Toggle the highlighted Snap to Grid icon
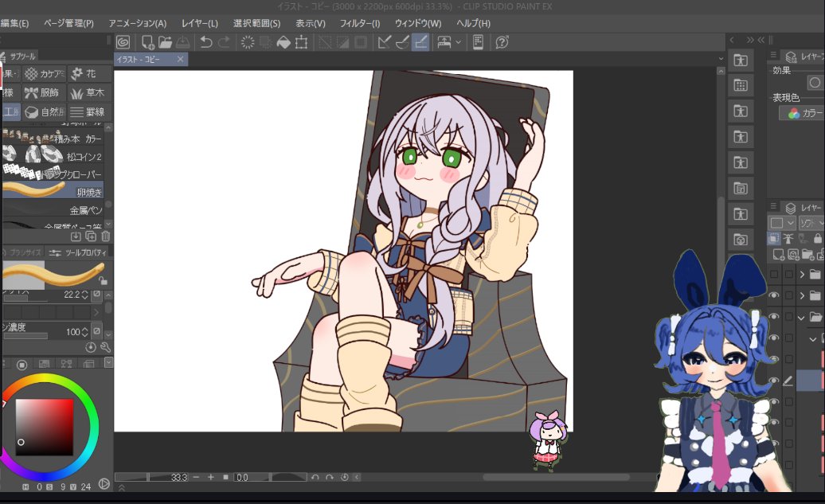Viewport: 825px width, 504px height. point(420,42)
